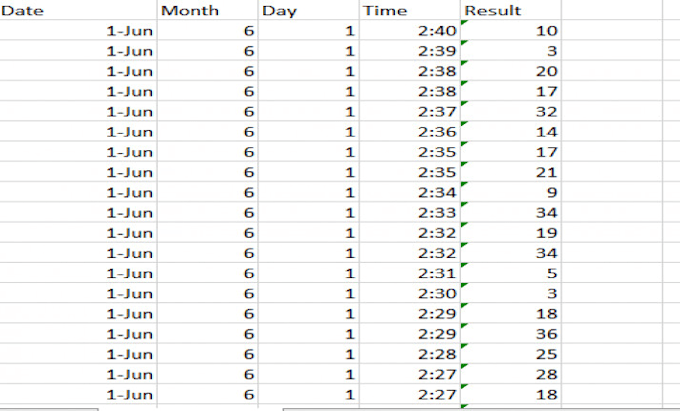Select Day value 1 in the 2:40 row
Viewport: 680px width, 411px height.
[x=308, y=30]
